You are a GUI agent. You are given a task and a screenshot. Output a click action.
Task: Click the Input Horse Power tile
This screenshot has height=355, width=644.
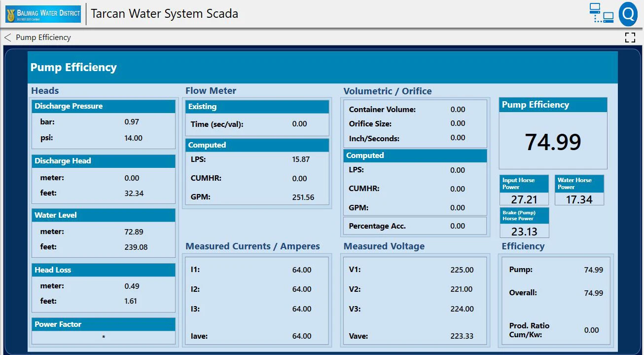(524, 190)
